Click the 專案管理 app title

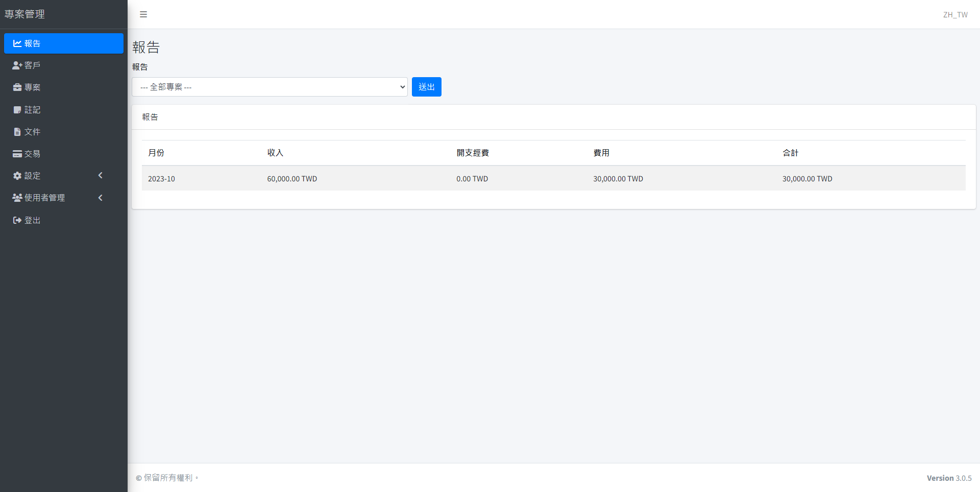point(24,14)
